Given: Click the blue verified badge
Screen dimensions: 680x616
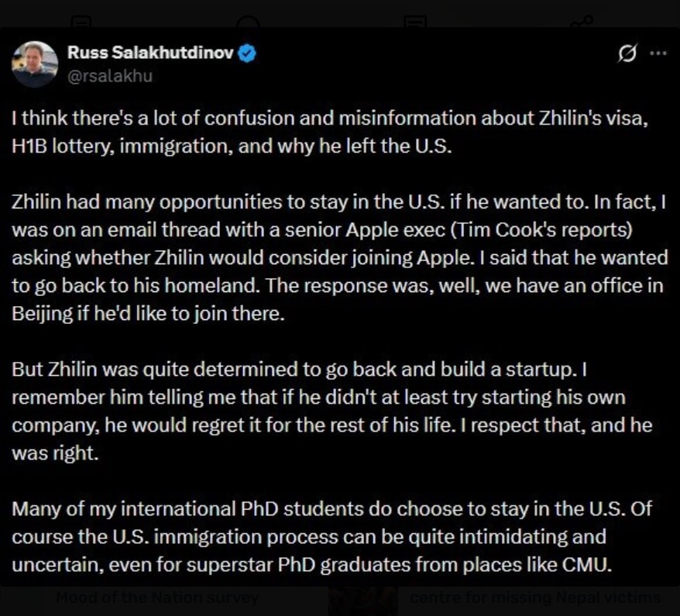Looking at the screenshot, I should 247,53.
